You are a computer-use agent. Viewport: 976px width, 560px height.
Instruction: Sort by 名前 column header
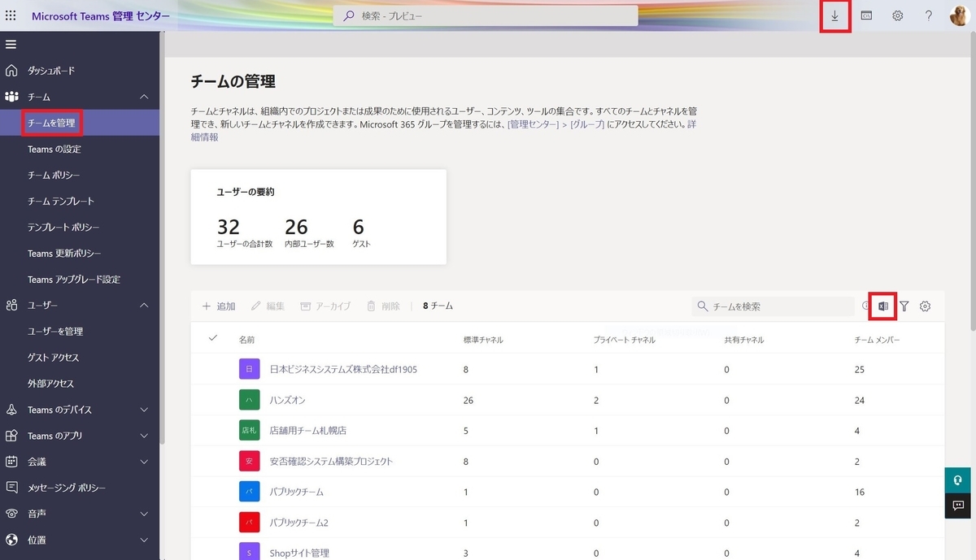coord(247,339)
